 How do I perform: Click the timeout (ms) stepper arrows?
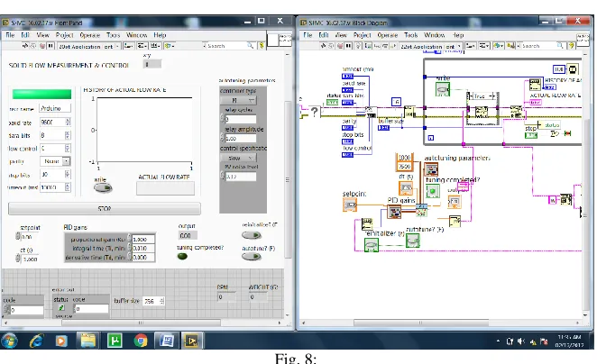[68, 187]
